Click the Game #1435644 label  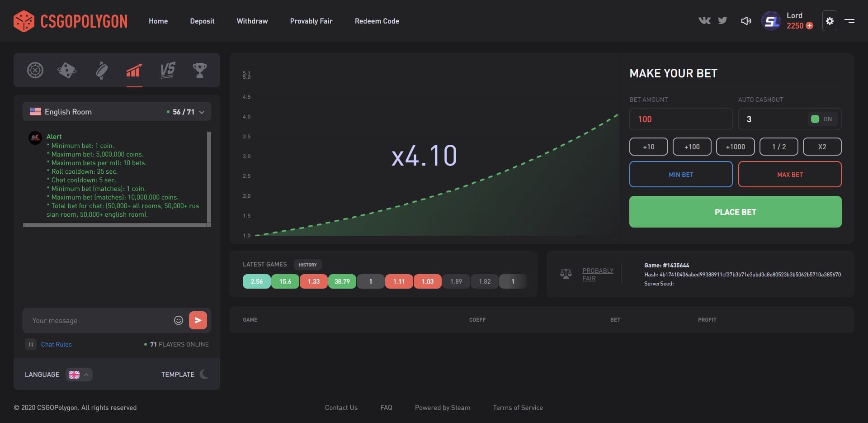coord(666,266)
